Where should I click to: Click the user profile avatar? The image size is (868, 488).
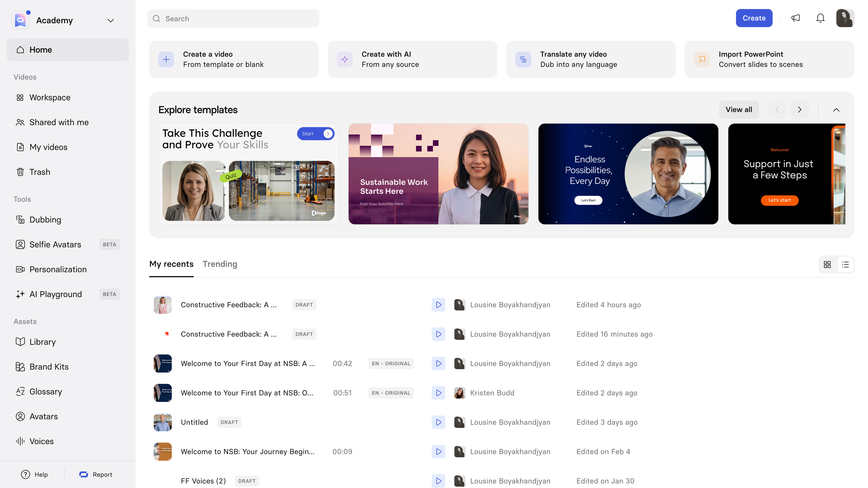point(845,18)
